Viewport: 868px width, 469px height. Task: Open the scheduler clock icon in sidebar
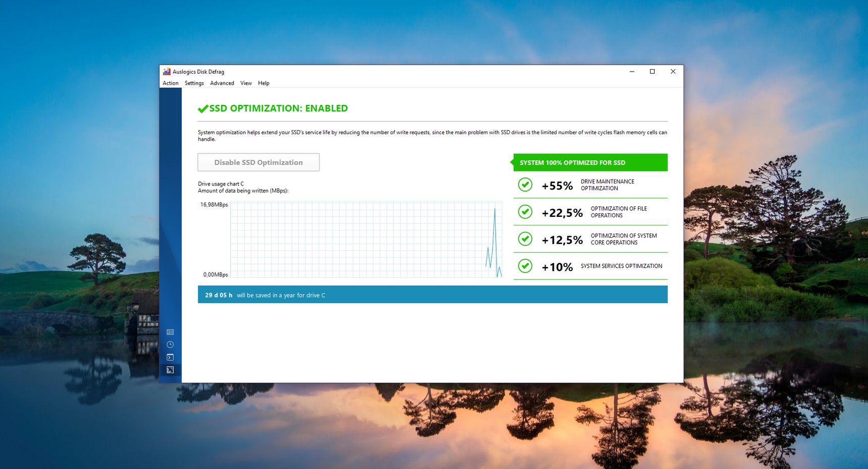170,344
